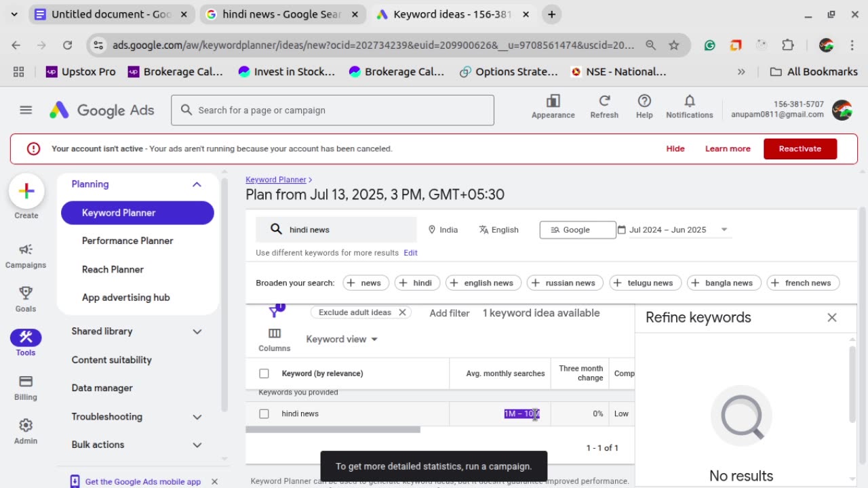
Task: Open the browser extensions puzzle icon
Action: [787, 45]
